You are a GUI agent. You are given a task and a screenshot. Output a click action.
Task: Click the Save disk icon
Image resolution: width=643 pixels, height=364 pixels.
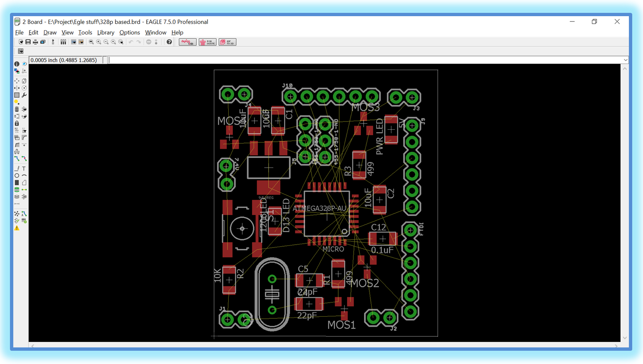28,42
